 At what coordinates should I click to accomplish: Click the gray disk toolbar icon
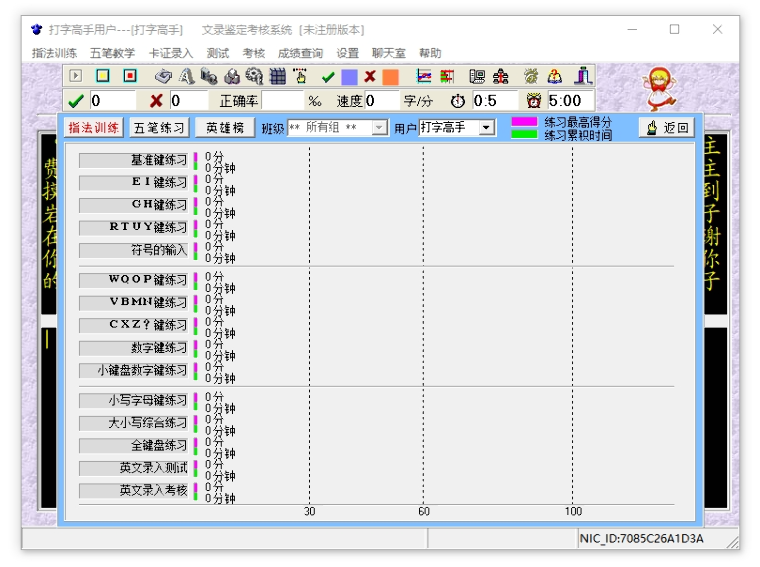163,76
